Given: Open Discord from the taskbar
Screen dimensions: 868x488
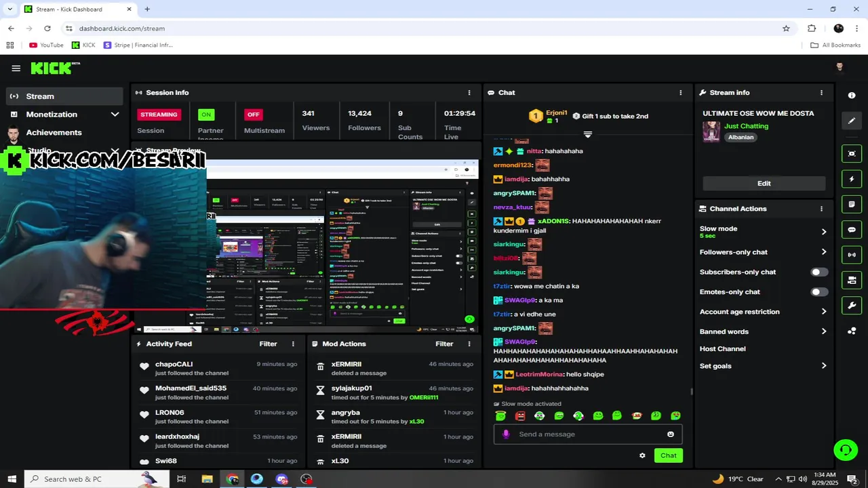Looking at the screenshot, I should pyautogui.click(x=282, y=479).
